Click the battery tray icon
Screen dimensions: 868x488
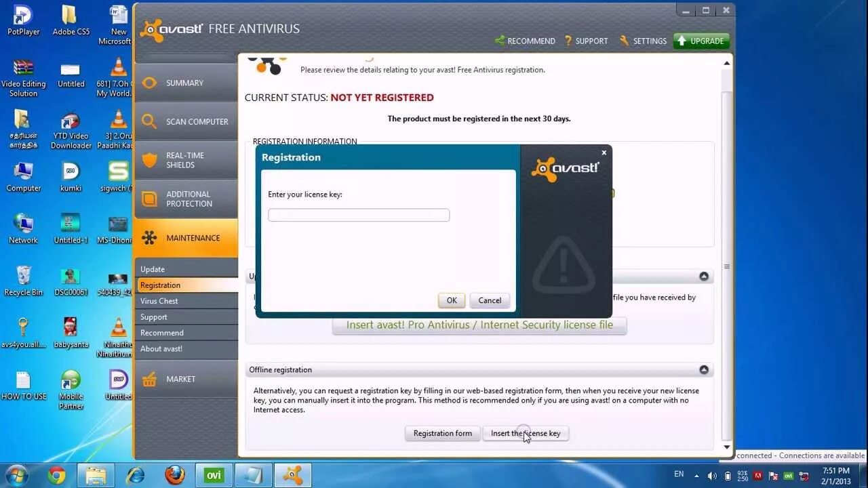pos(728,476)
